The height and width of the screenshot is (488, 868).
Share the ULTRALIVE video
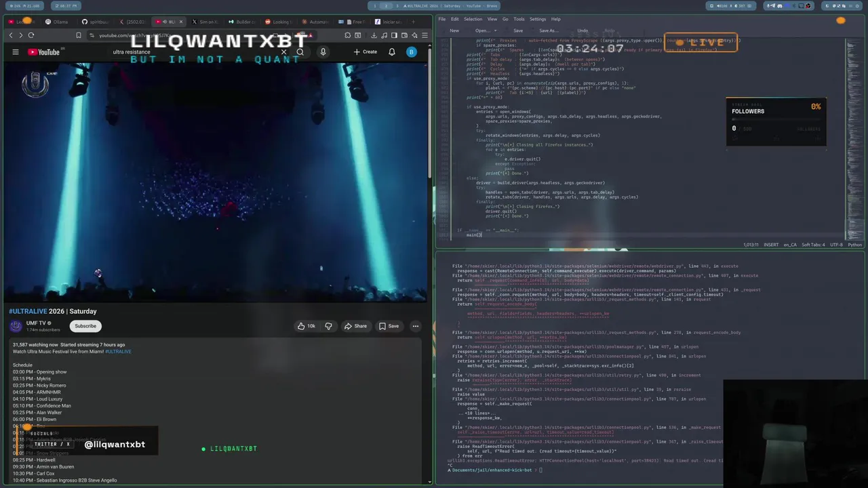[x=355, y=326]
